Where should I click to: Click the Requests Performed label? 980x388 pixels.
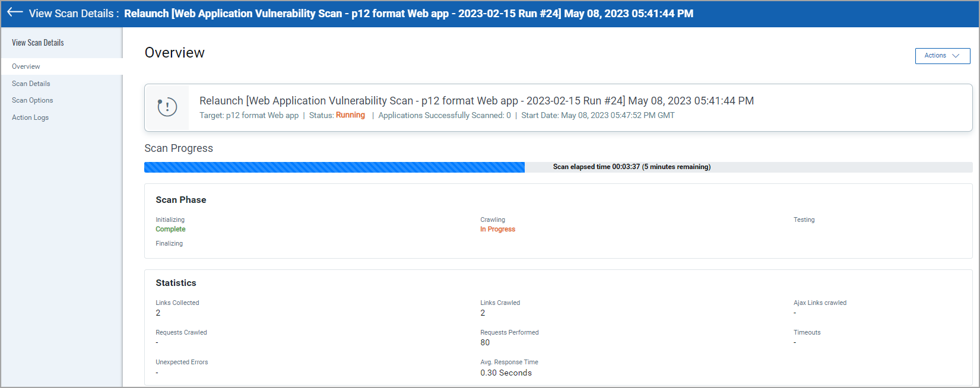click(x=509, y=332)
